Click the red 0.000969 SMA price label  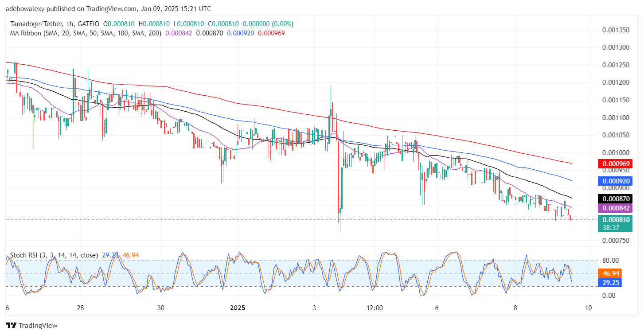[615, 164]
